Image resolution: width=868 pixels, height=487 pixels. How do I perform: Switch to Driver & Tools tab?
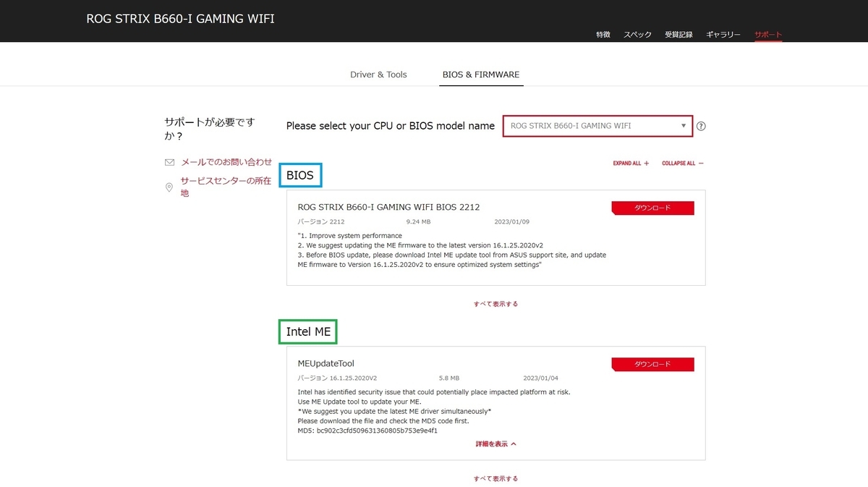point(378,75)
